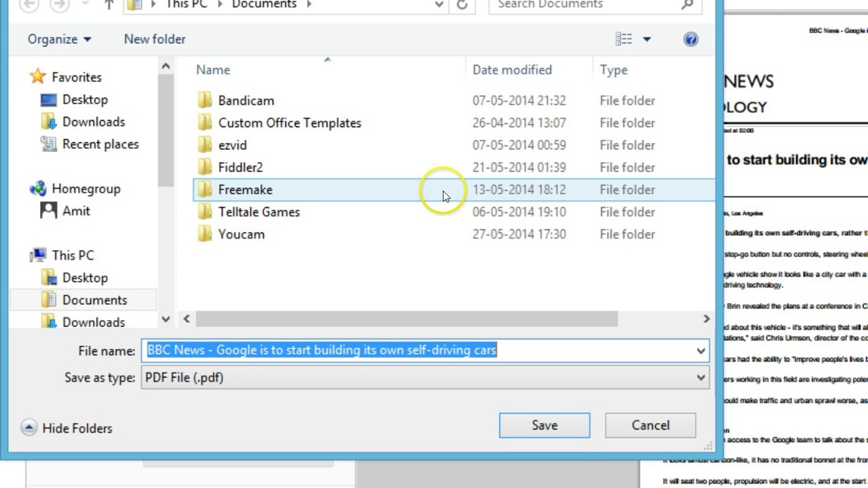
Task: Click the Cancel button
Action: [x=650, y=426]
